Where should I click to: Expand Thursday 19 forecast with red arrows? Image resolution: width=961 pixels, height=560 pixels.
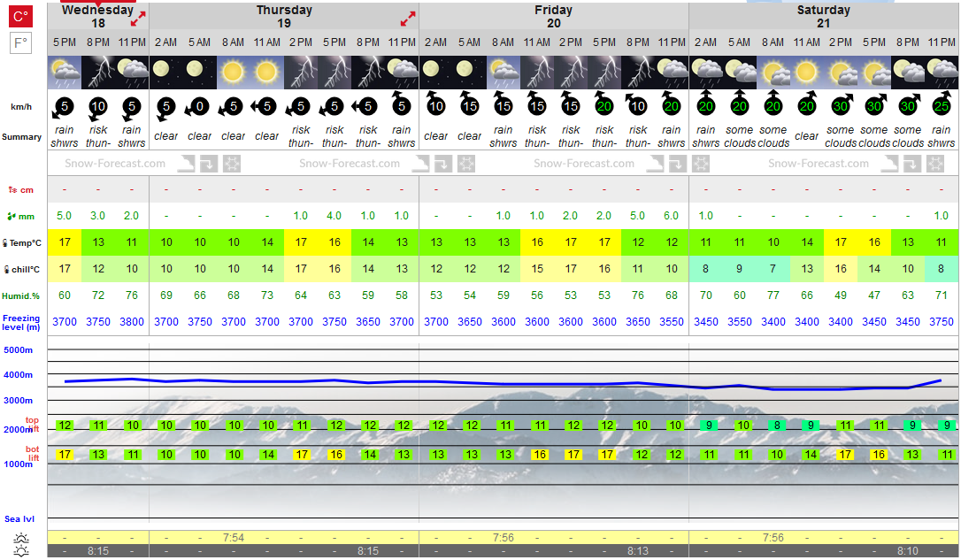point(408,19)
